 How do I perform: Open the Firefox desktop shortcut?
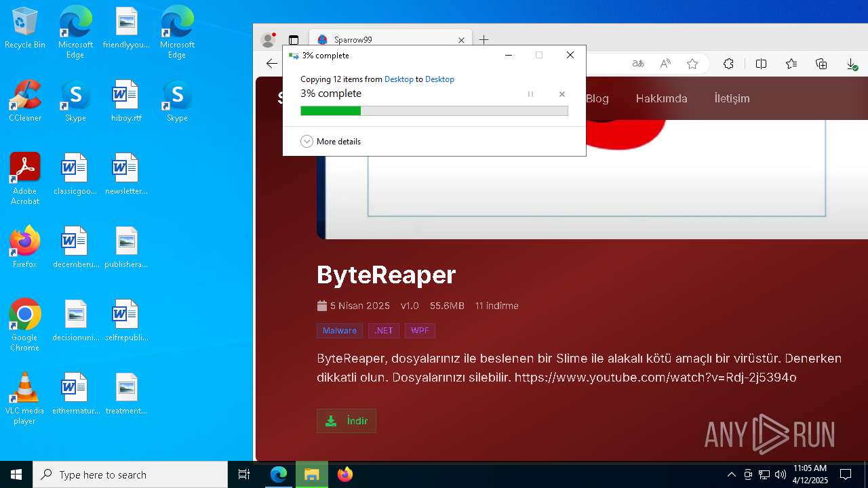click(x=25, y=247)
